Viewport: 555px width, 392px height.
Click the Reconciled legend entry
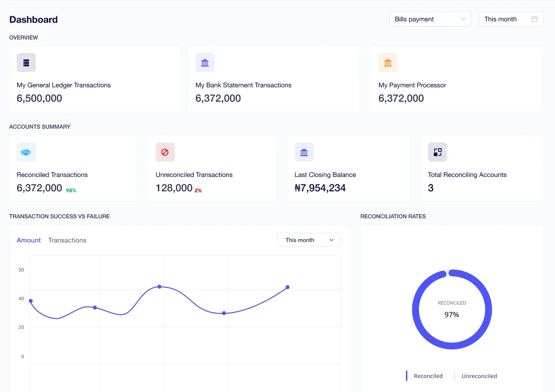(425, 376)
